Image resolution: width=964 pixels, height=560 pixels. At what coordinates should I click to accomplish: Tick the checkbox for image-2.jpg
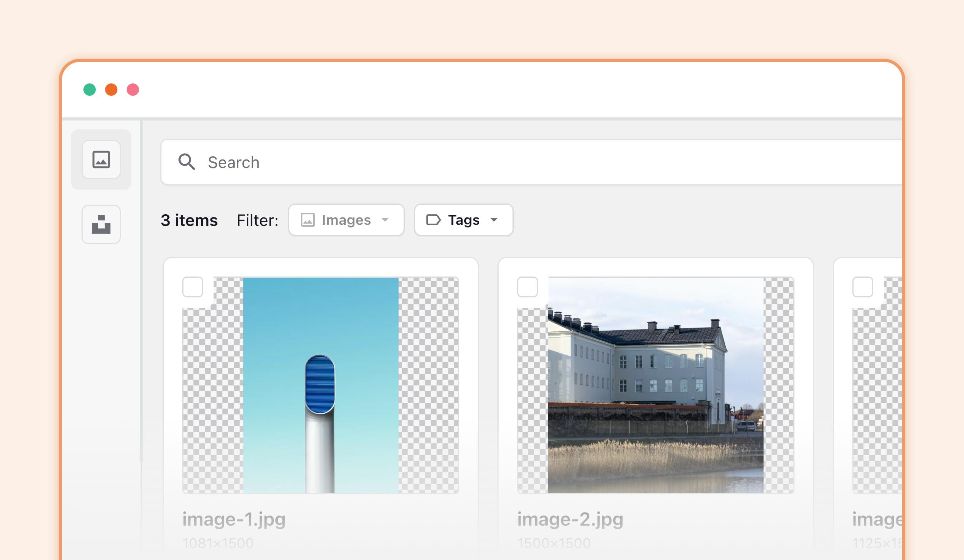coord(528,287)
